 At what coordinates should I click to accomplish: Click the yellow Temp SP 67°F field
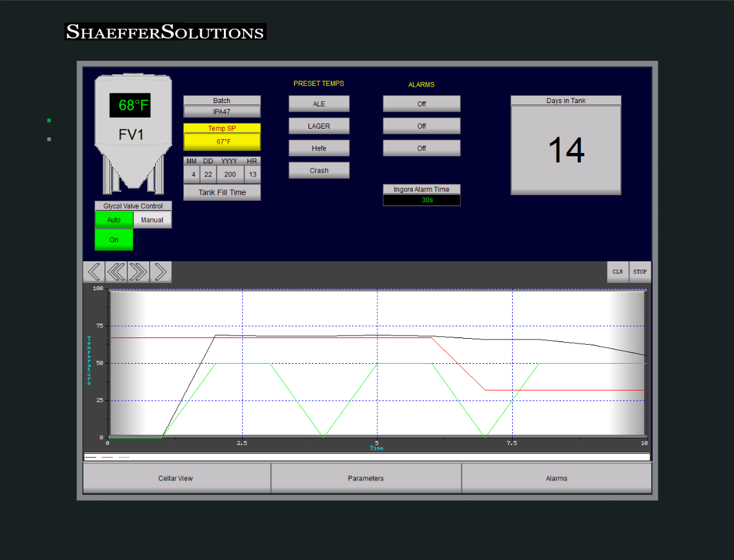click(221, 135)
